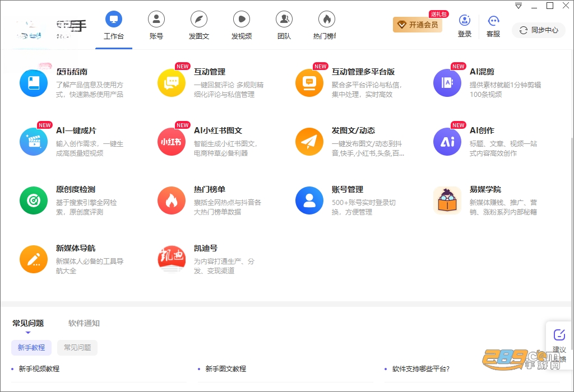This screenshot has width=574, height=392.
Task: Click the 互动管理 title text
Action: [210, 72]
